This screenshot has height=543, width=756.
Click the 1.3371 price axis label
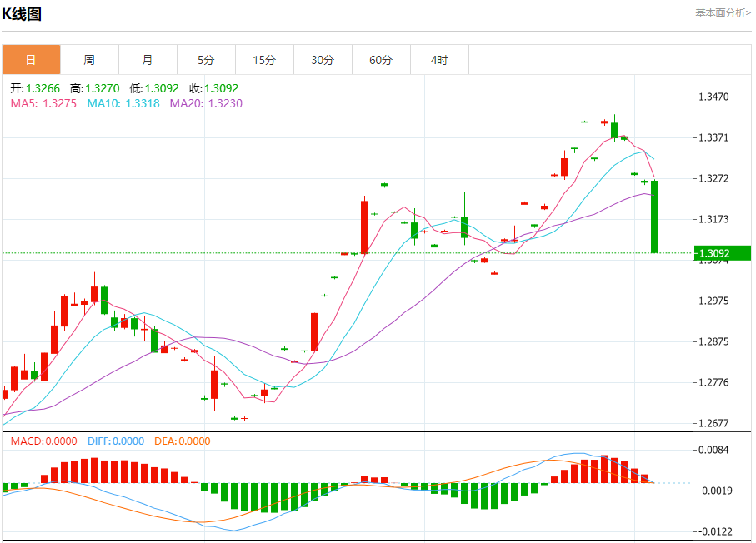point(714,137)
